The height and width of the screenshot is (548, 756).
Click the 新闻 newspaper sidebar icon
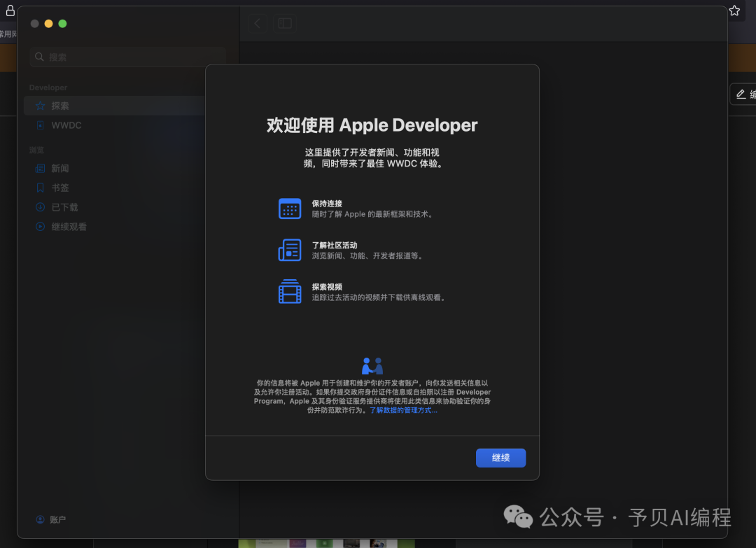coord(41,169)
